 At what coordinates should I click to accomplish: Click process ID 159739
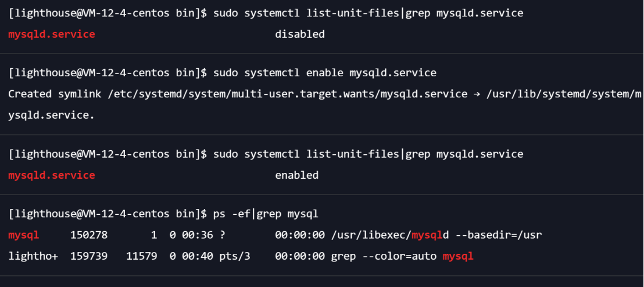[89, 256]
